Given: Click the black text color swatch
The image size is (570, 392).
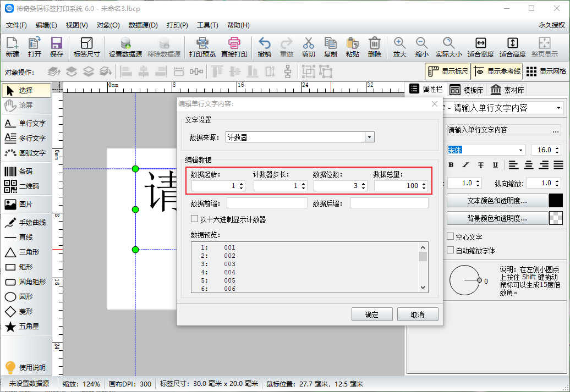Looking at the screenshot, I should pos(556,201).
